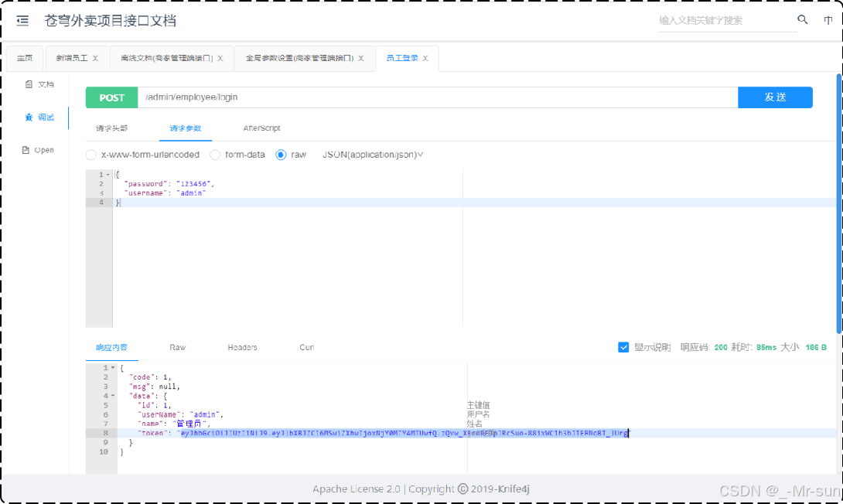
Task: Collapse request JSON fold arrow on line 1
Action: (108, 175)
